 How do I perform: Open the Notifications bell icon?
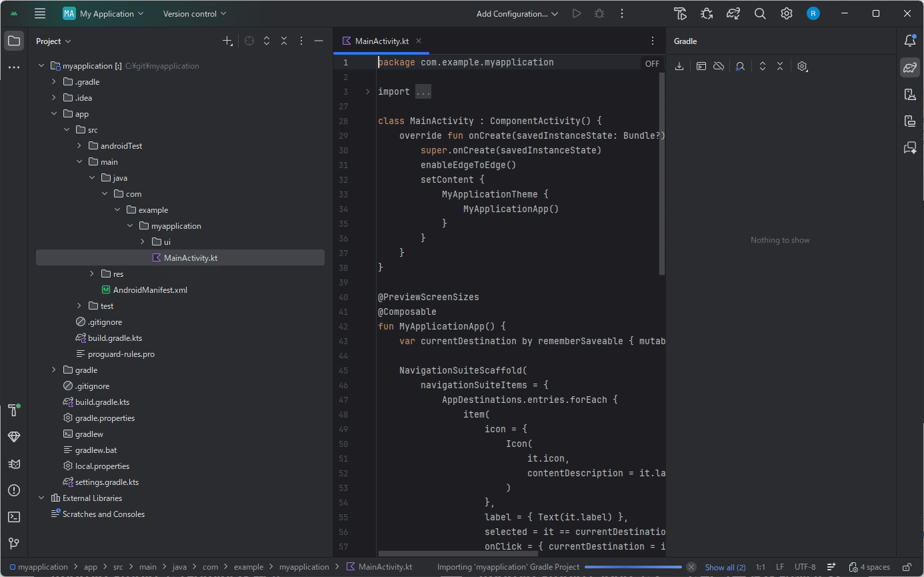tap(910, 41)
